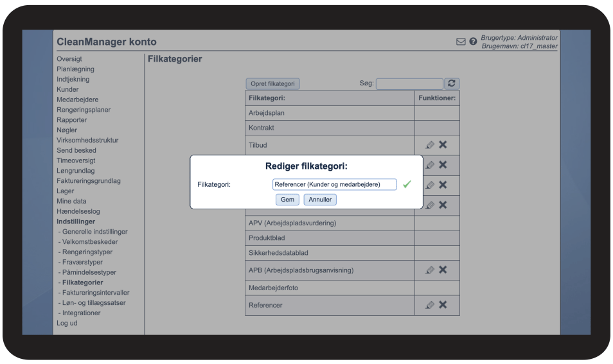Go to Påmindelsestyper

89,272
